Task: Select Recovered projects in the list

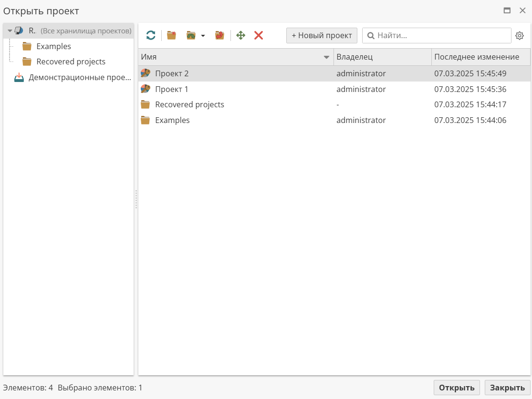Action: pos(334,104)
